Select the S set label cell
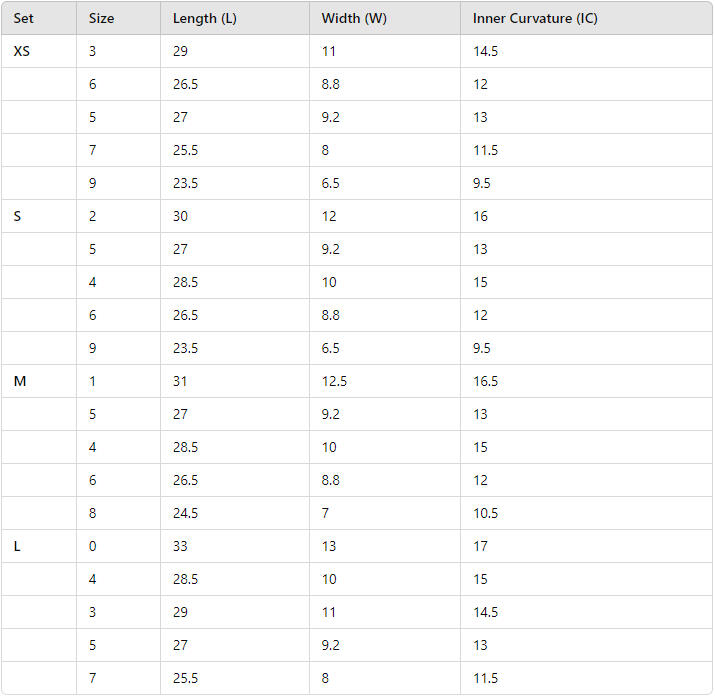This screenshot has width=715, height=698. [17, 216]
